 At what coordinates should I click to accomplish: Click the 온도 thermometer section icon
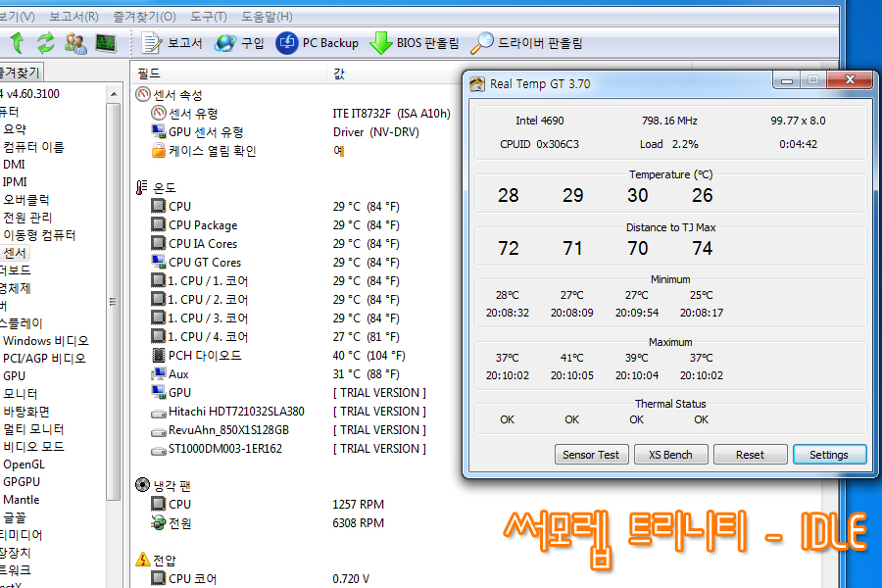pos(142,187)
